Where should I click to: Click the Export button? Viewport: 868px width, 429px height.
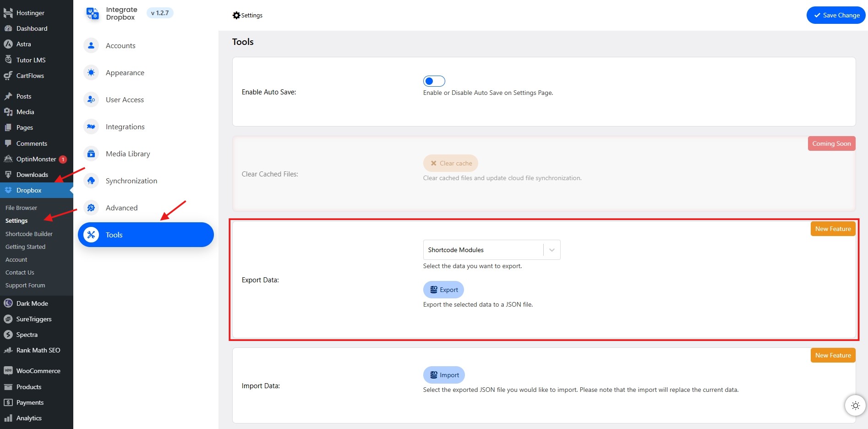pyautogui.click(x=443, y=290)
